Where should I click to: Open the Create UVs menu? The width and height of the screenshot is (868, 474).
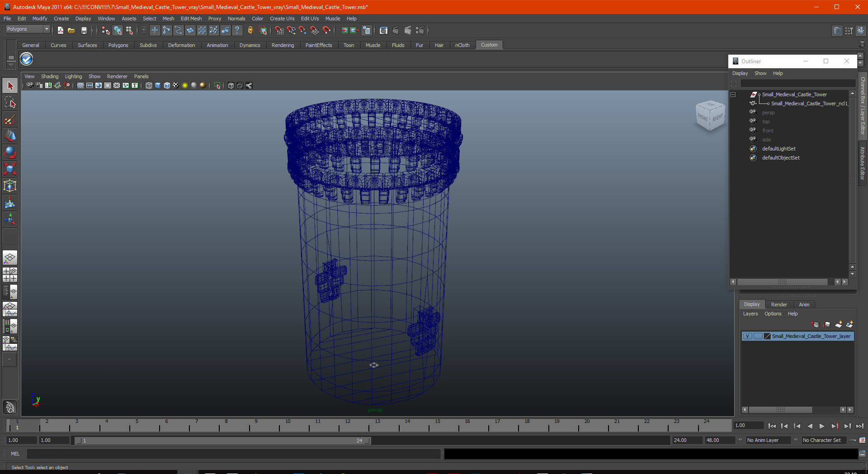(282, 19)
